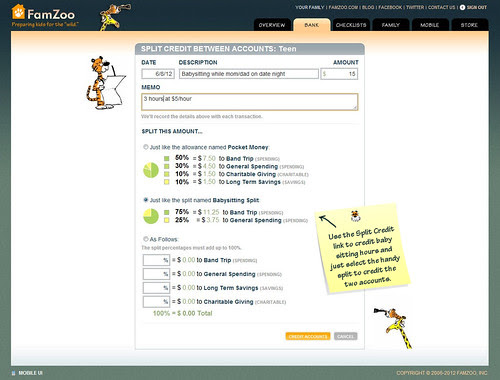Click the tiger reading paper illustration
The width and height of the screenshot is (500, 380).
[x=105, y=83]
